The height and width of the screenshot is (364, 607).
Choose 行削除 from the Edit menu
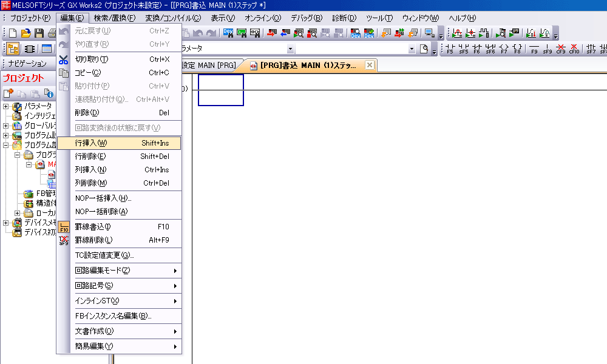point(119,157)
